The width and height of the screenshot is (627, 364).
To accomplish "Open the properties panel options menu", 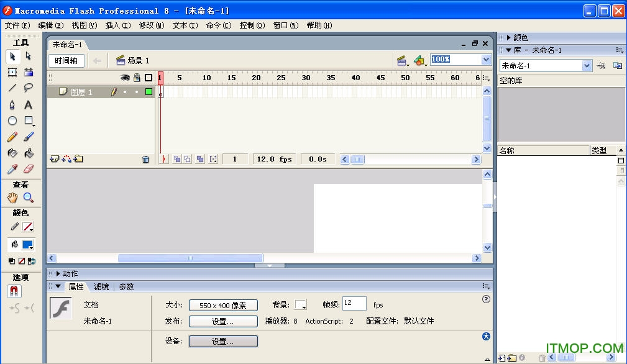I will 486,286.
